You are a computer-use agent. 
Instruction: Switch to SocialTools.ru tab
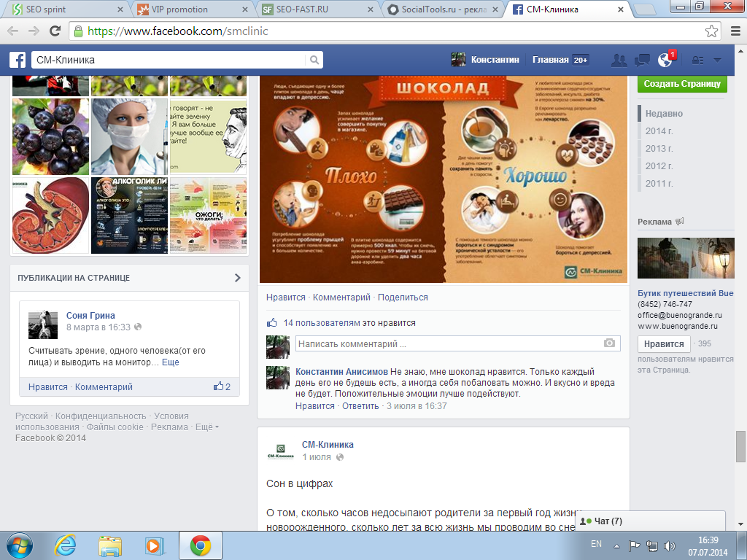click(443, 9)
